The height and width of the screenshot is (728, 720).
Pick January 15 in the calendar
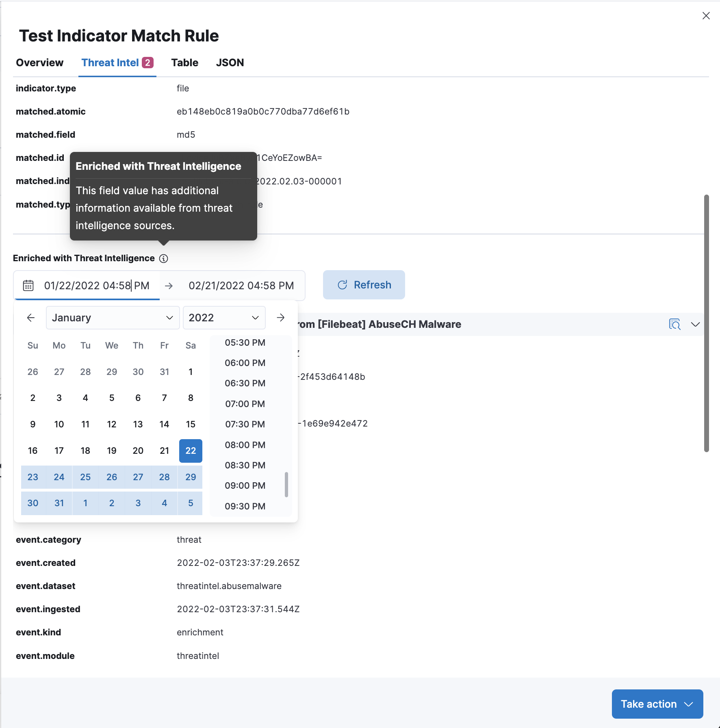tap(191, 425)
